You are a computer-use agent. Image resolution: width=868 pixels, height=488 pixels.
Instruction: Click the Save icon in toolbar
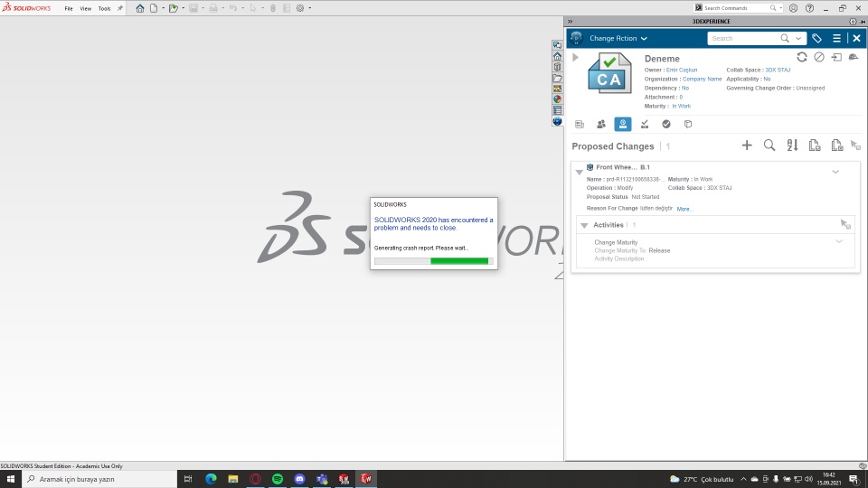193,8
